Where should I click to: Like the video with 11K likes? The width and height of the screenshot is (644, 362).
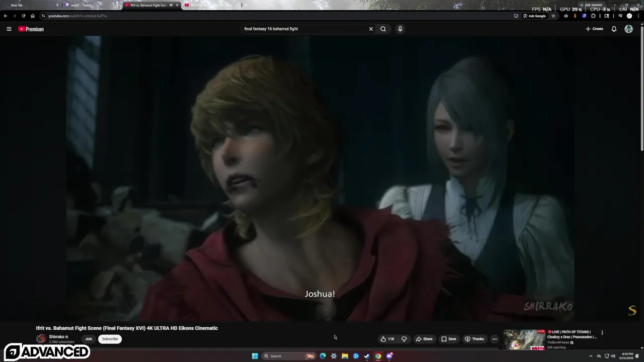pyautogui.click(x=387, y=339)
